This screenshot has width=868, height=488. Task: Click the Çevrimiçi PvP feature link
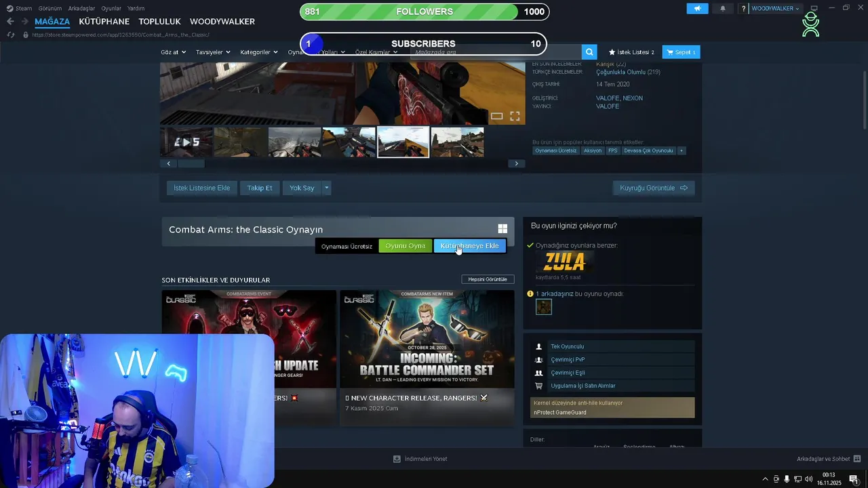click(568, 360)
